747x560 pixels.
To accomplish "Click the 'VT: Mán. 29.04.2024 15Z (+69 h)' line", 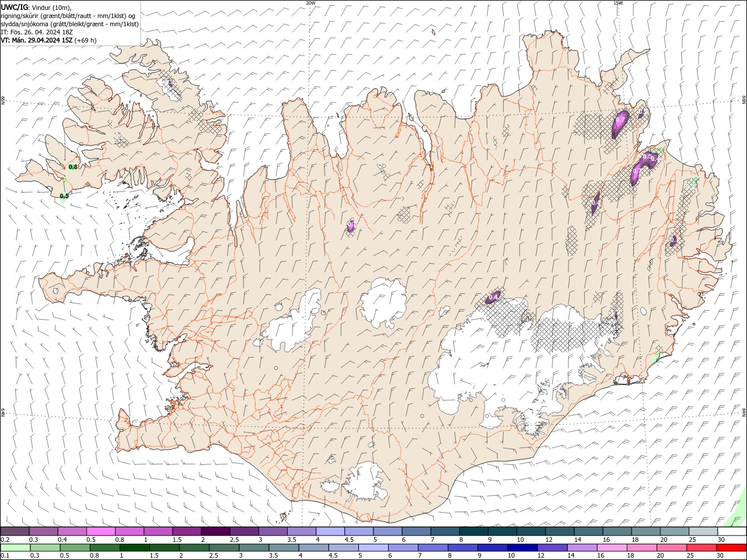I will pos(48,40).
